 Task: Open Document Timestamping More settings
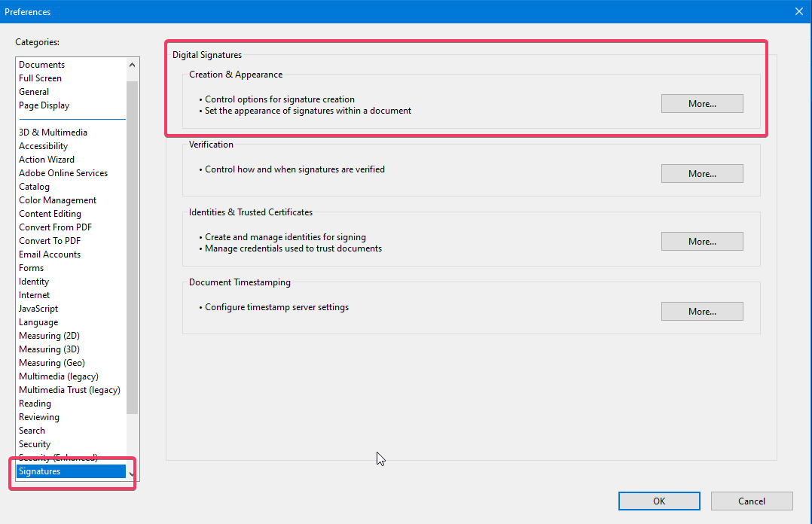(702, 312)
